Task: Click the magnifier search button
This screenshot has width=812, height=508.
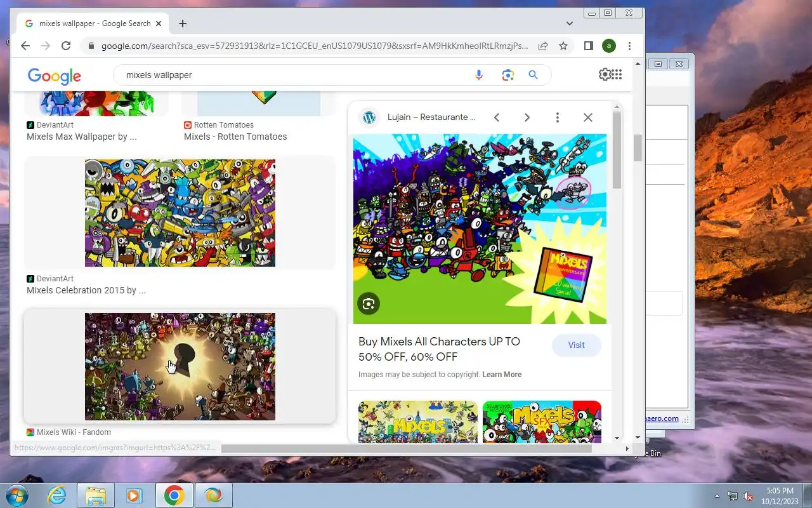Action: pyautogui.click(x=533, y=75)
